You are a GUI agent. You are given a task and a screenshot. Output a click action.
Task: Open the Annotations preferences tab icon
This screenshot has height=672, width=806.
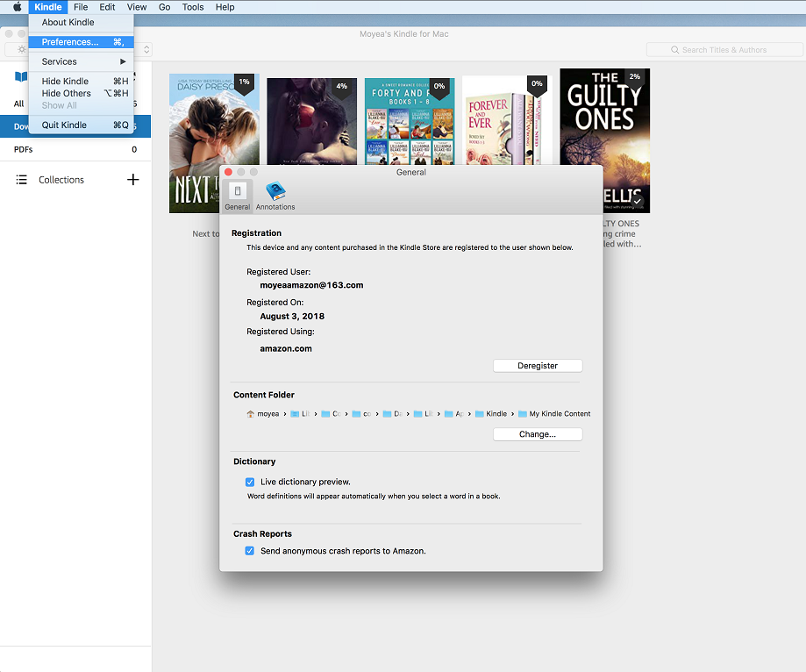coord(275,193)
